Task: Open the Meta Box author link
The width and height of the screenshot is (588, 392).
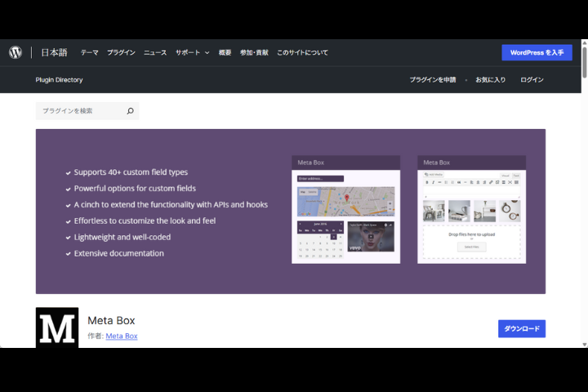Action: click(122, 336)
